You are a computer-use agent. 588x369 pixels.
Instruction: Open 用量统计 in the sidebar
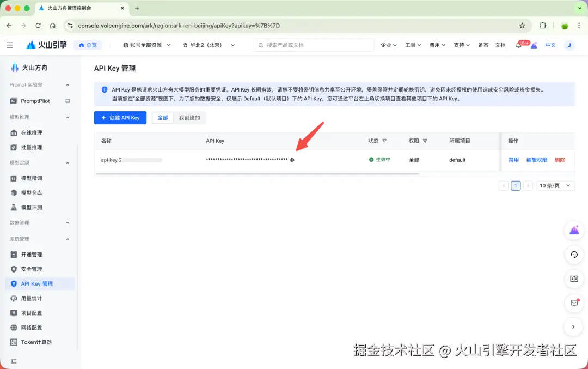coord(32,299)
